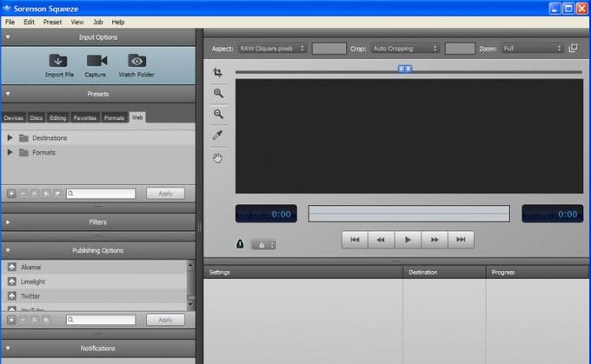Image resolution: width=591 pixels, height=364 pixels.
Task: Add a publishing option with plus button
Action: point(11,320)
